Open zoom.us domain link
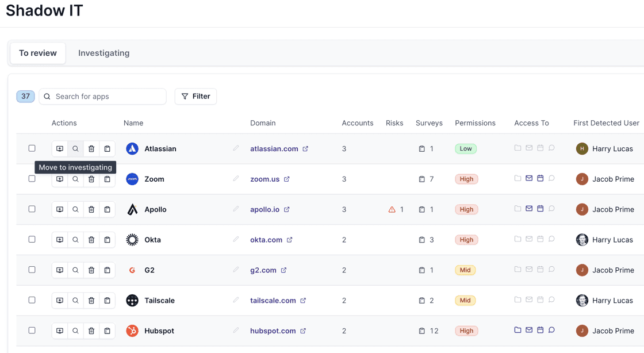 pos(270,179)
